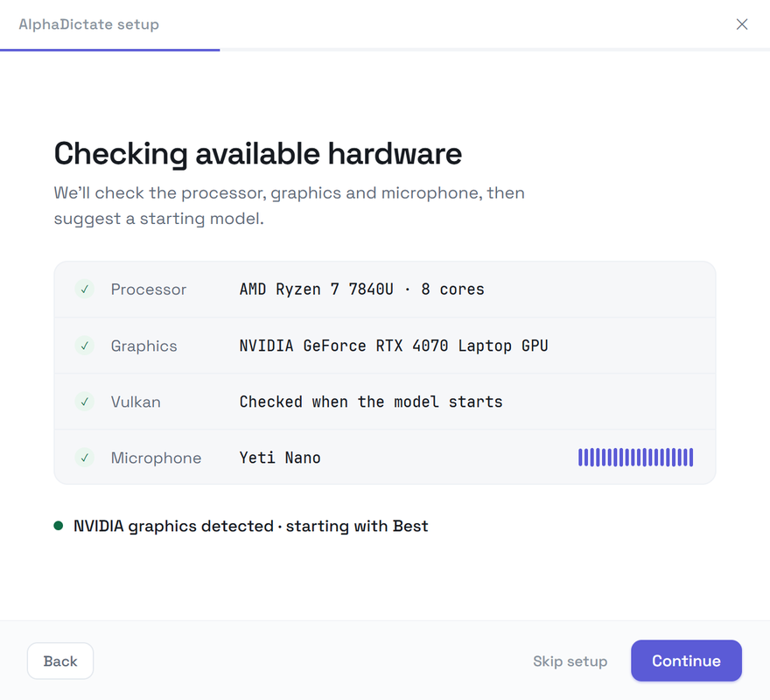Click the Continue button

pyautogui.click(x=686, y=661)
